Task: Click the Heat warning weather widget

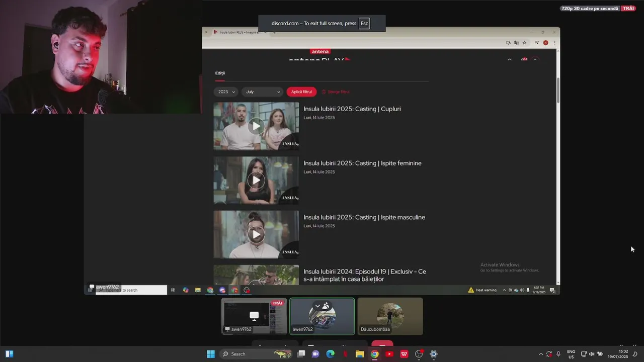Action: pyautogui.click(x=482, y=290)
